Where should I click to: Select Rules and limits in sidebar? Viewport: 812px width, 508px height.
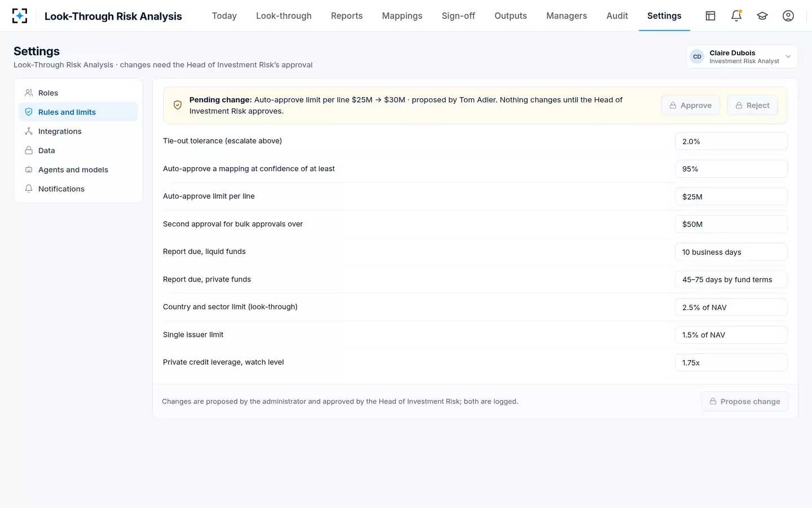[x=78, y=112]
